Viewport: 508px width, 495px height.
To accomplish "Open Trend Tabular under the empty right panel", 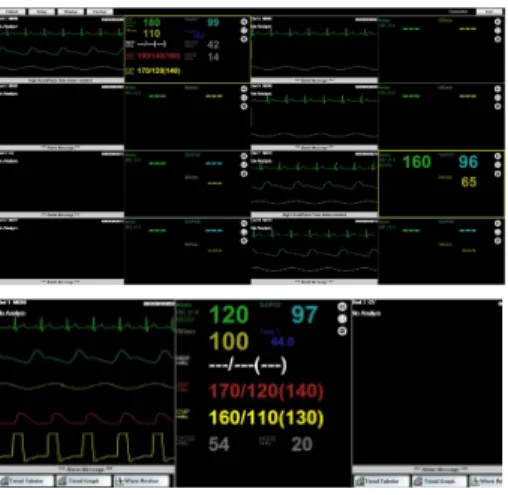I will [382, 481].
